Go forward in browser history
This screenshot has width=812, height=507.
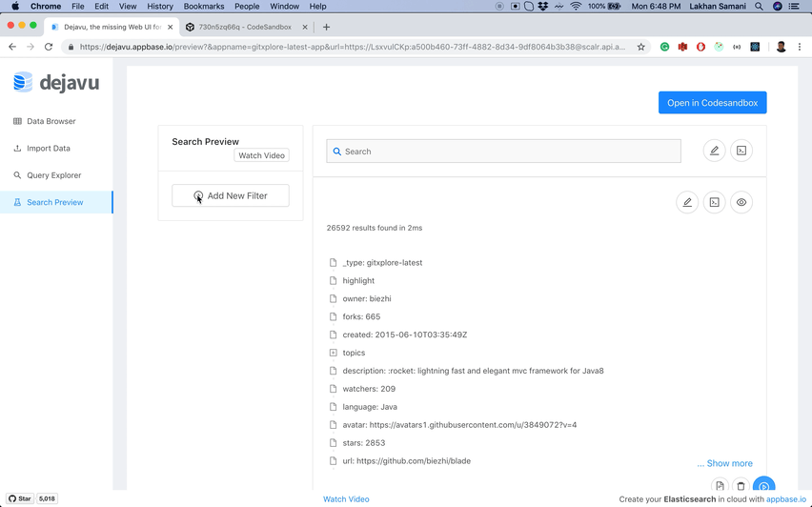(x=30, y=47)
